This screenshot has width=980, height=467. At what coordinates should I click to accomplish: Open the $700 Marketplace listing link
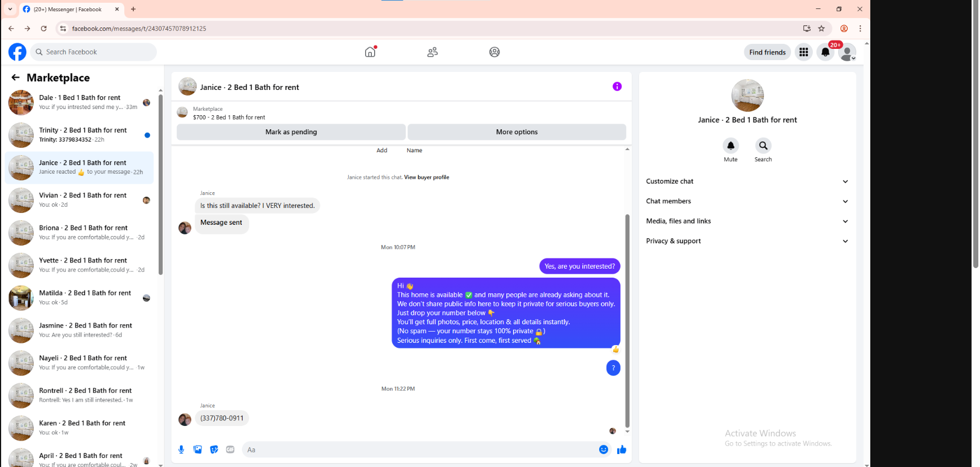point(229,117)
